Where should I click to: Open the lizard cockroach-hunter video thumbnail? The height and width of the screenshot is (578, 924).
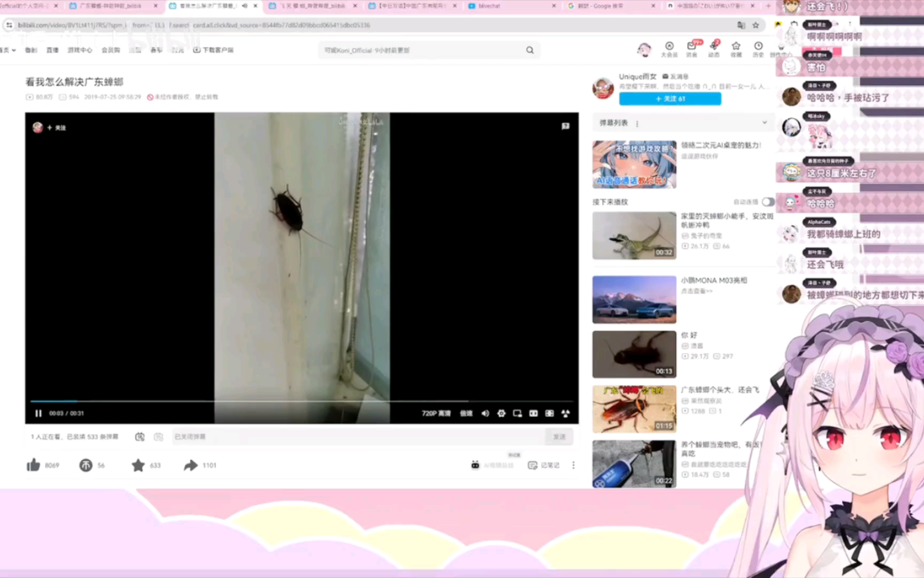tap(634, 235)
